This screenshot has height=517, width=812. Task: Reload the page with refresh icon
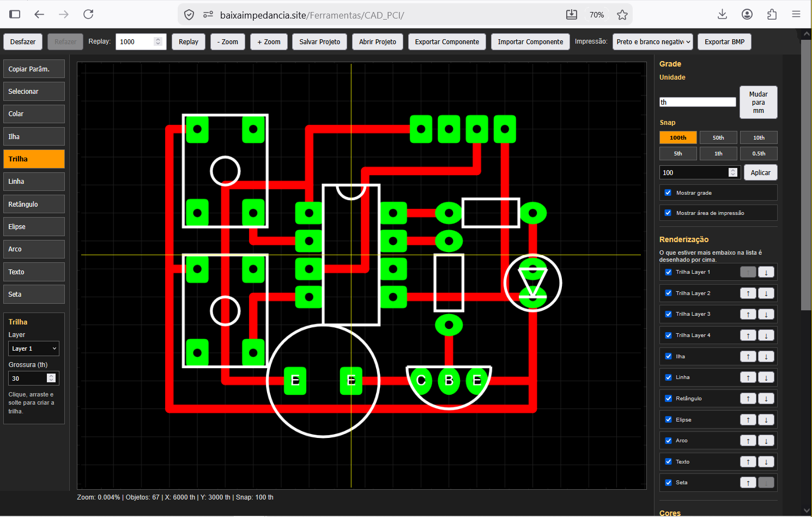point(88,15)
